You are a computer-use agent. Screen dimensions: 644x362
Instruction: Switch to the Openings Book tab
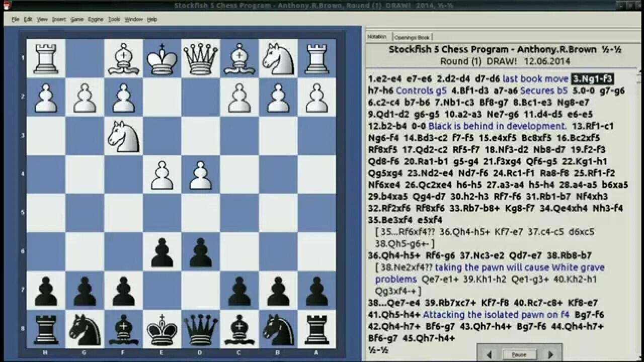[412, 37]
